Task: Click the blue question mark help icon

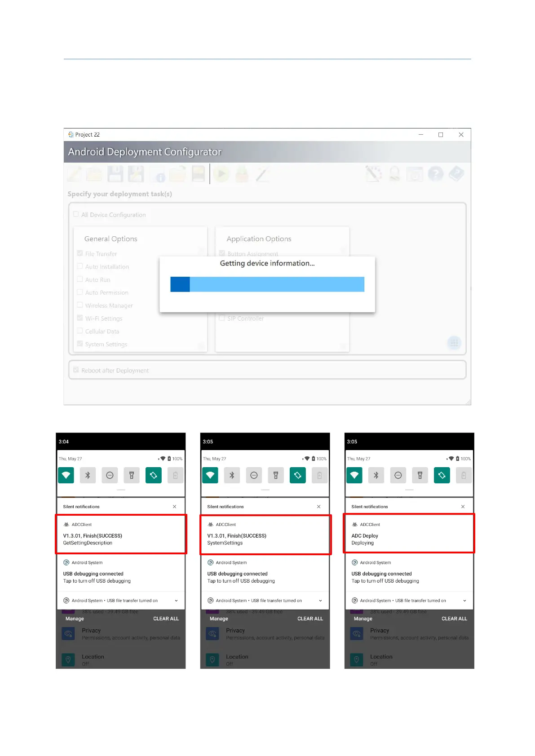Action: point(436,174)
